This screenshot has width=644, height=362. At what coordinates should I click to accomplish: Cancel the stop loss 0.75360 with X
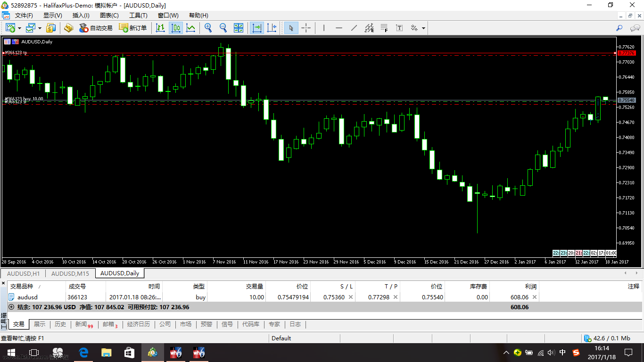point(350,297)
